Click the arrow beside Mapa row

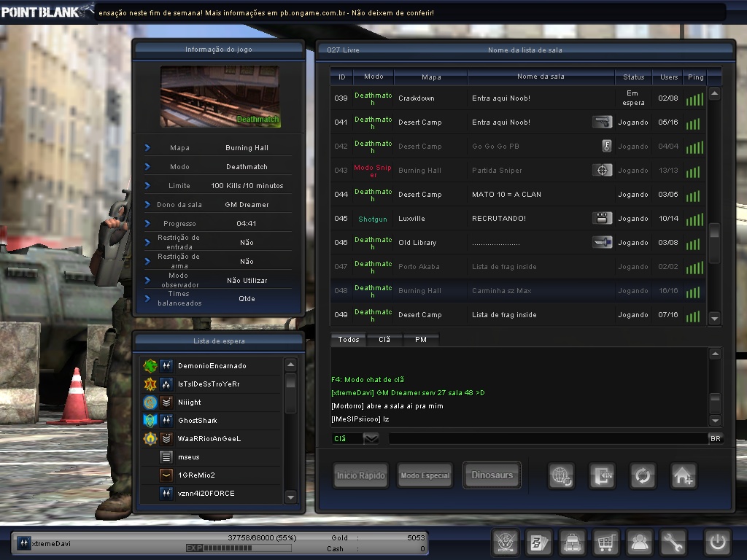coord(147,147)
